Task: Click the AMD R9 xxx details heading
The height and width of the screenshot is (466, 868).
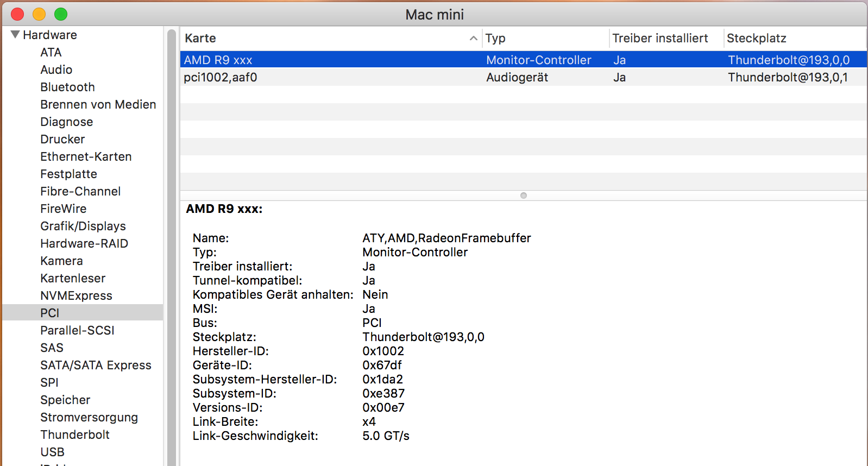Action: (224, 209)
